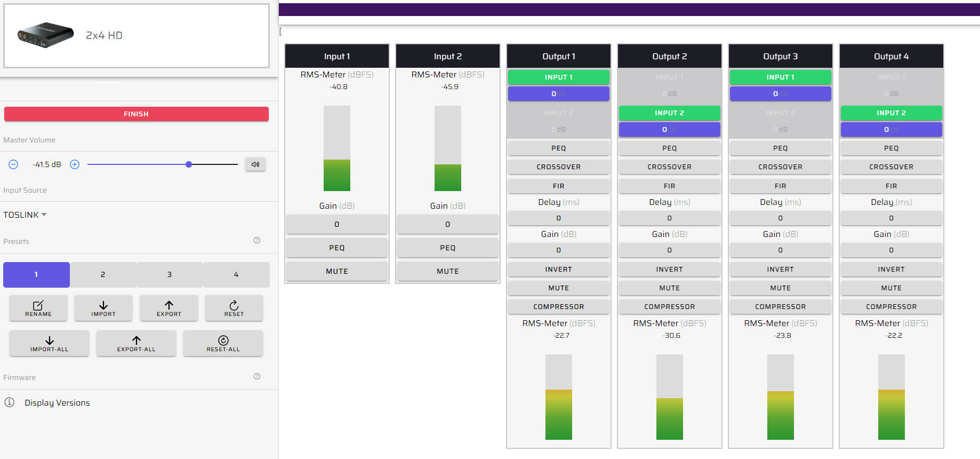Toggle Mute on Input 1

(337, 271)
